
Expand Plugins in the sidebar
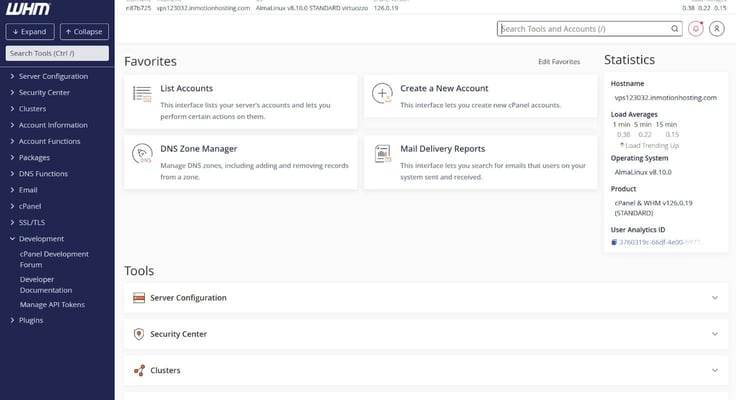click(x=12, y=320)
